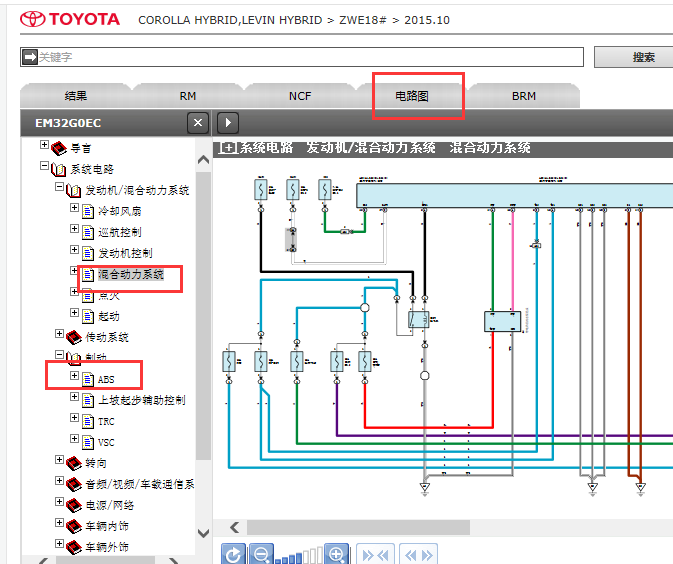
Task: Click the 发动机控制 document icon
Action: tap(88, 253)
